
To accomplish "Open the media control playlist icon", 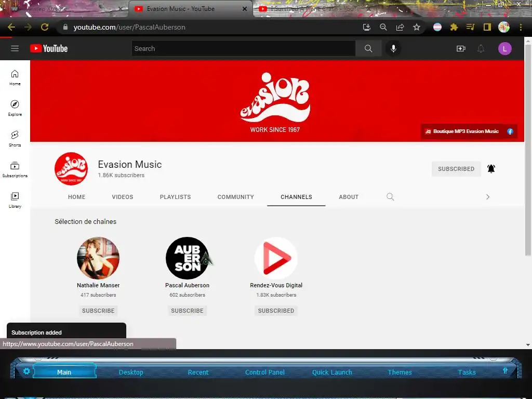I will 470,27.
